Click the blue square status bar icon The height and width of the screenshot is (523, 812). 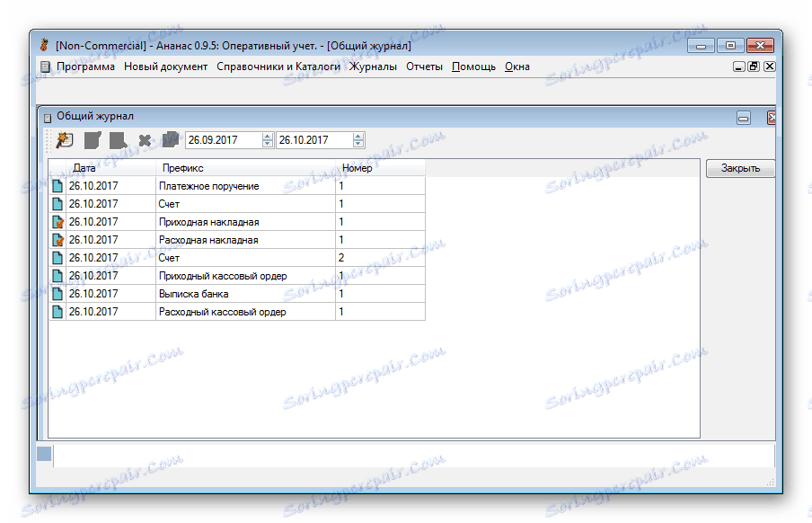(44, 454)
